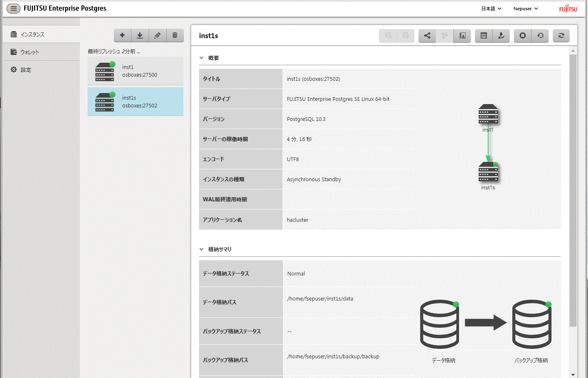Click the 'hacluster' application name value
Viewport: 588px width, 378px height.
[x=297, y=220]
